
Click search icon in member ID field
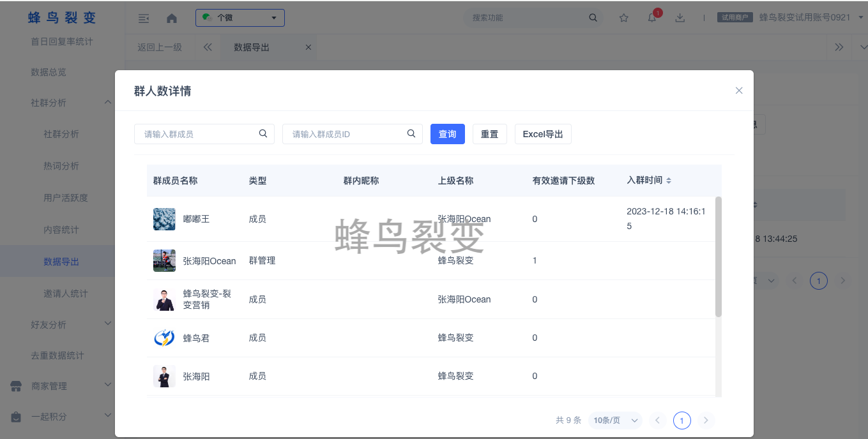[411, 134]
